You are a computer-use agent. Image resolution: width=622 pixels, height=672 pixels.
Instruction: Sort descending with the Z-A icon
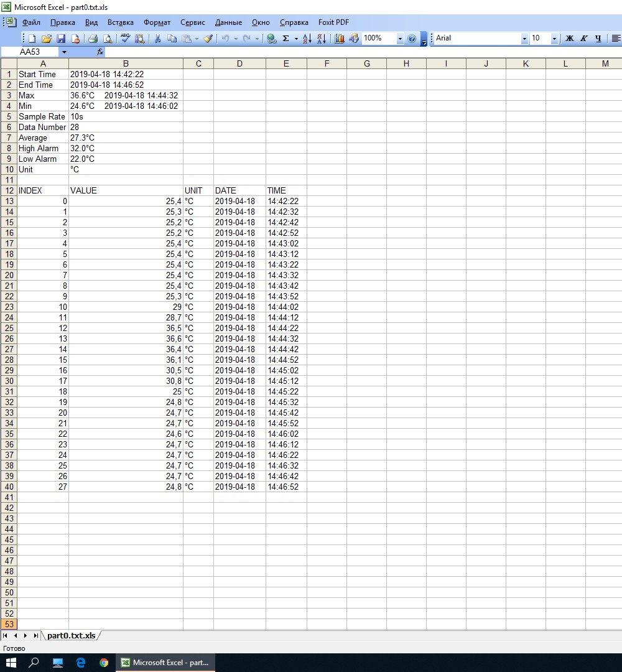(x=322, y=39)
